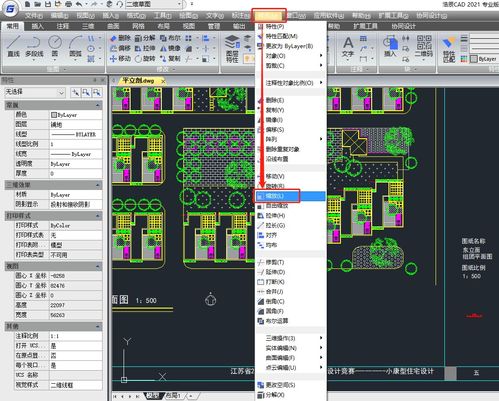Open the 二维草图 workspace dropdown
The image size is (499, 401).
(x=154, y=4)
